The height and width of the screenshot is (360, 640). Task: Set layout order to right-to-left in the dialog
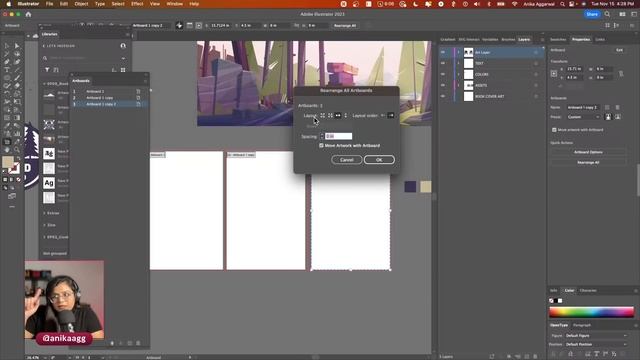click(383, 116)
